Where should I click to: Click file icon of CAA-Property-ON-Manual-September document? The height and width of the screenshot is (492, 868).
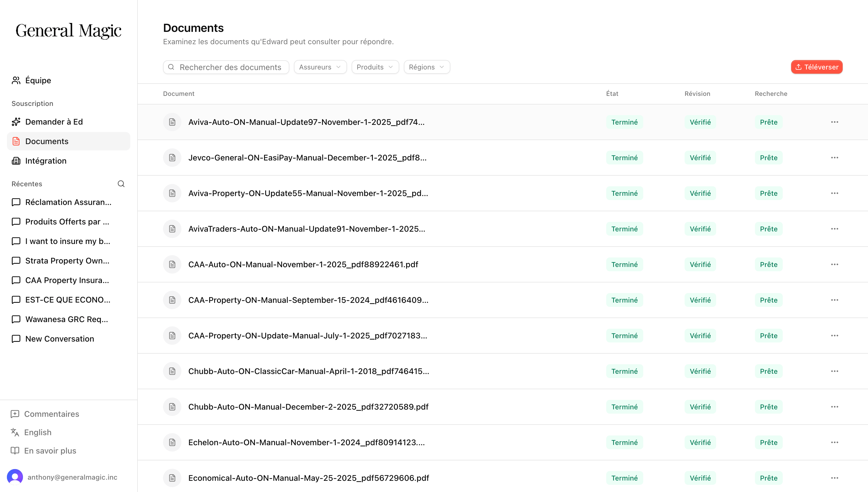pos(172,300)
